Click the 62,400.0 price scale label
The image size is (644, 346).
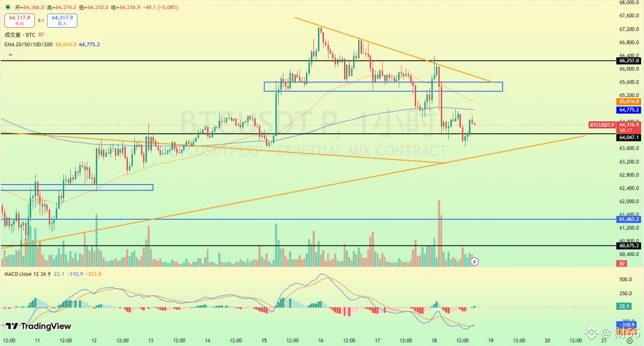(629, 189)
